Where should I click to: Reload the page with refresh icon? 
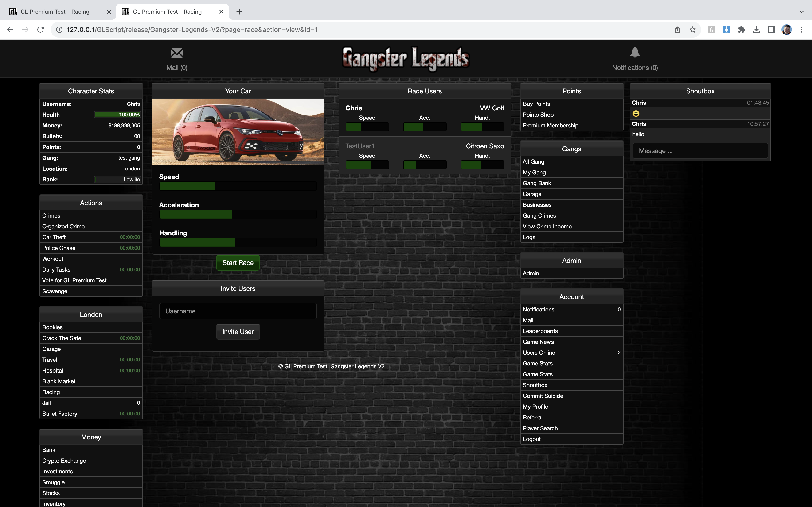[x=41, y=30]
